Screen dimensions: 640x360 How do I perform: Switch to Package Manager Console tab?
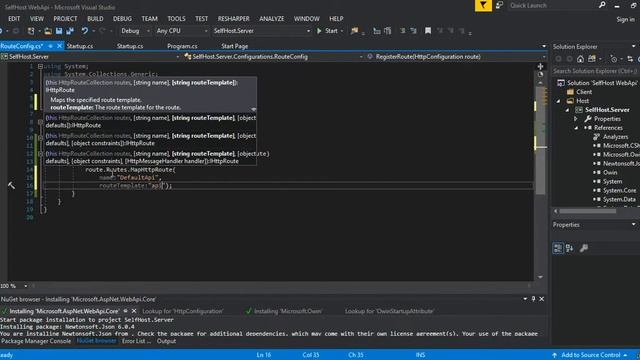click(36, 341)
